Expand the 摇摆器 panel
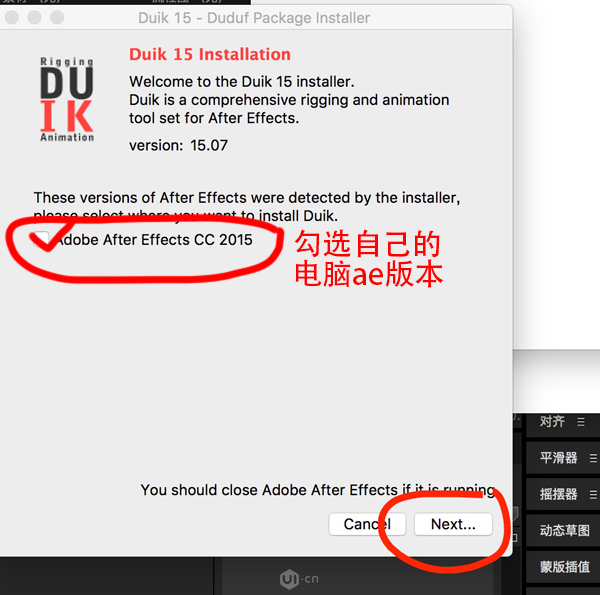The image size is (600, 595). point(558,494)
